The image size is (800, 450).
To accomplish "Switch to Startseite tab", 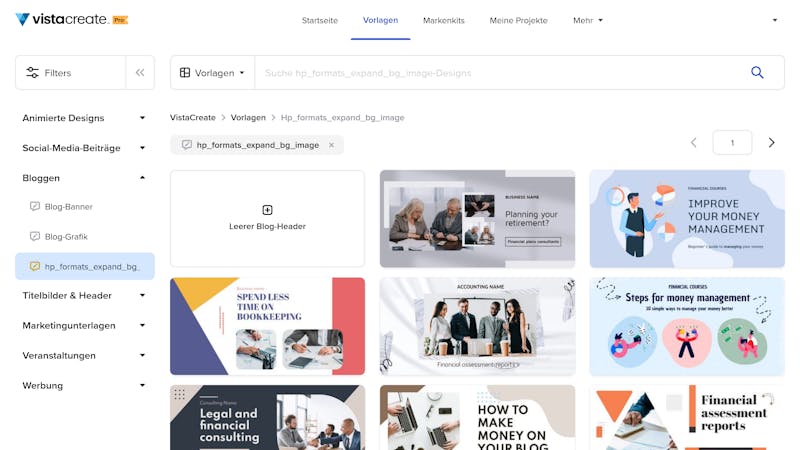I will pos(320,20).
